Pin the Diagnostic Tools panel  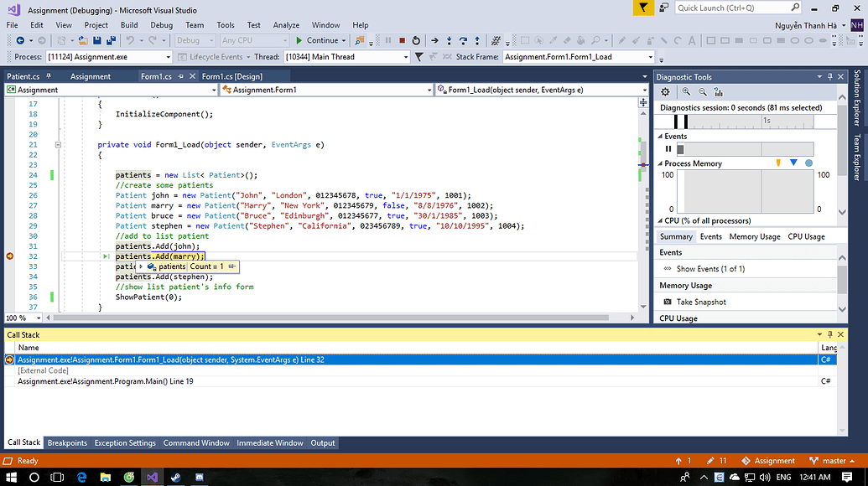click(x=829, y=76)
